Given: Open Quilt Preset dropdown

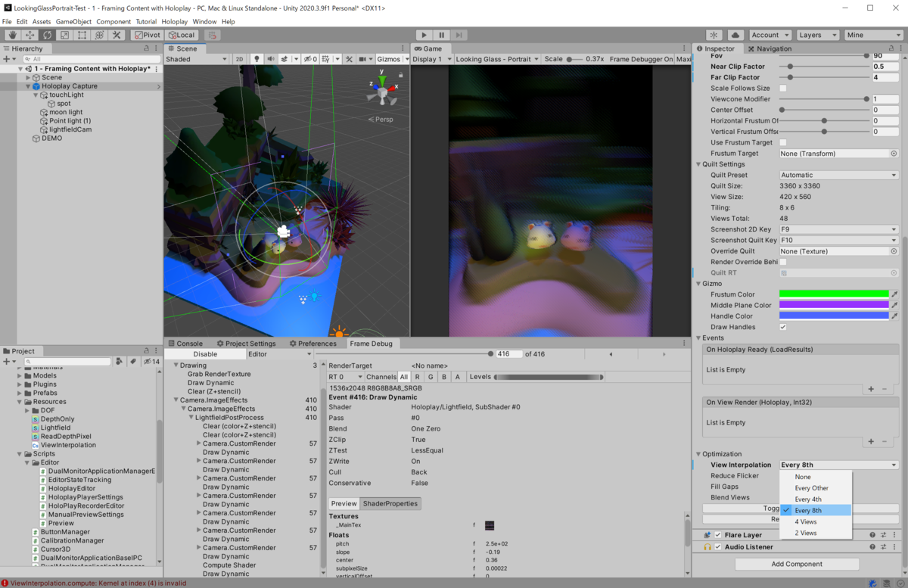Looking at the screenshot, I should 838,176.
